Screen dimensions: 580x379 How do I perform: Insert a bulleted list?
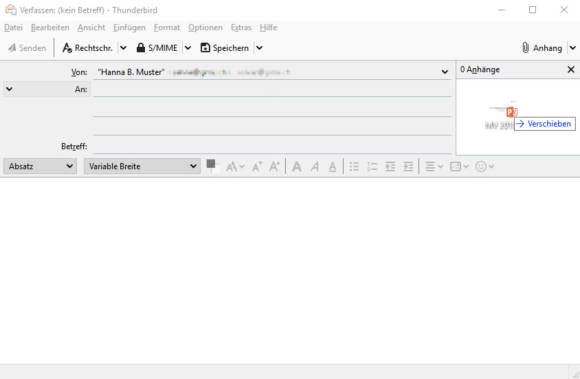[x=354, y=167]
